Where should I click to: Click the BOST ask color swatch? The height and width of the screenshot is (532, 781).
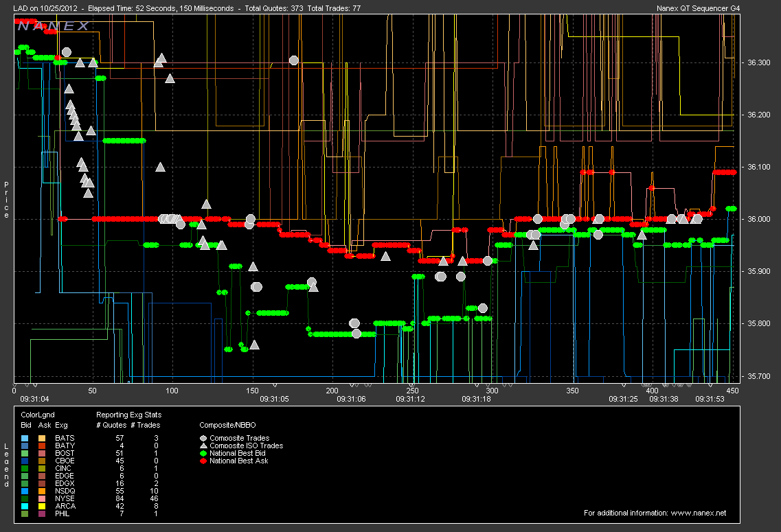point(42,453)
